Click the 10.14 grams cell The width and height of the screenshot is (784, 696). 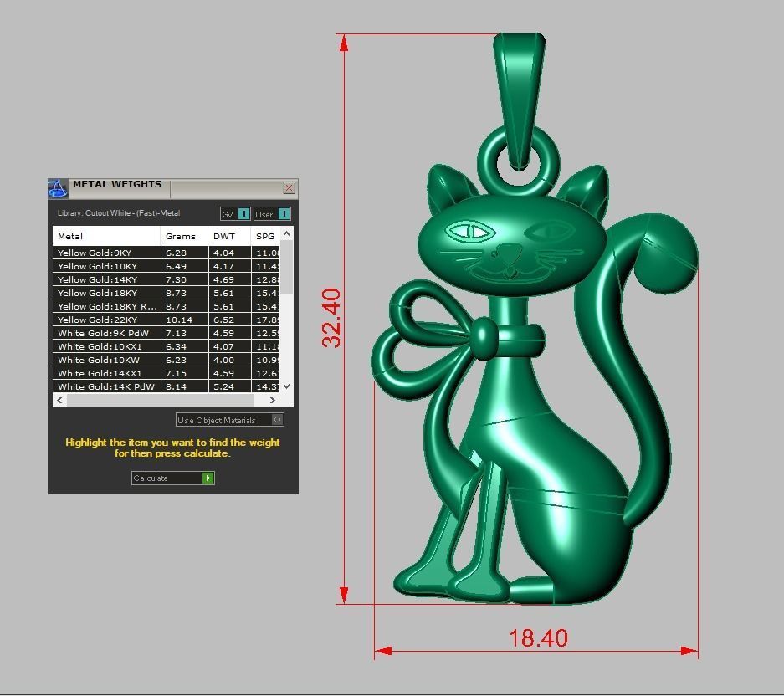[184, 320]
